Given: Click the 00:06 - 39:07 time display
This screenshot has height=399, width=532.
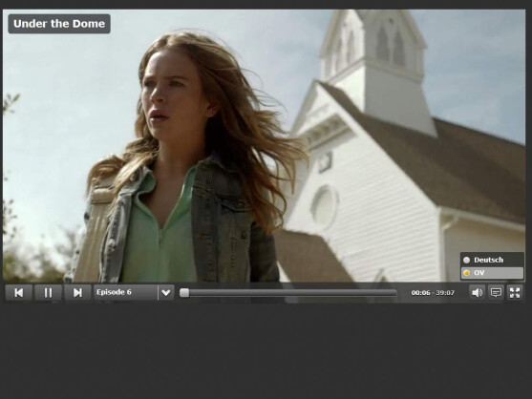Looking at the screenshot, I should (433, 292).
